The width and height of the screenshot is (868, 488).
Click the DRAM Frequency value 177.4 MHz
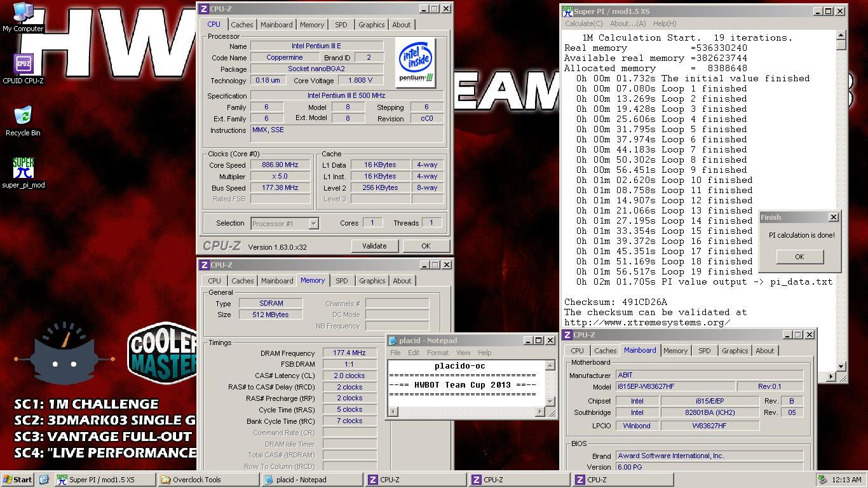[349, 353]
